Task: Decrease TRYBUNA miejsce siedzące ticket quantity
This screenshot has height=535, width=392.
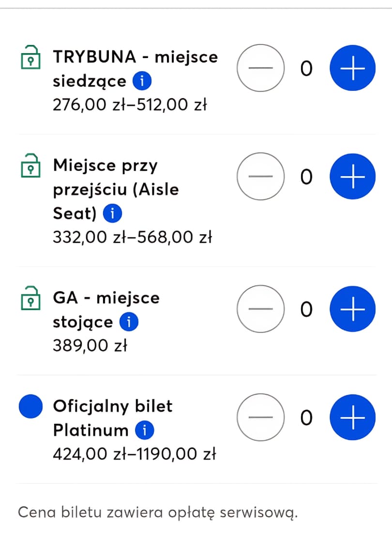Action: point(260,69)
